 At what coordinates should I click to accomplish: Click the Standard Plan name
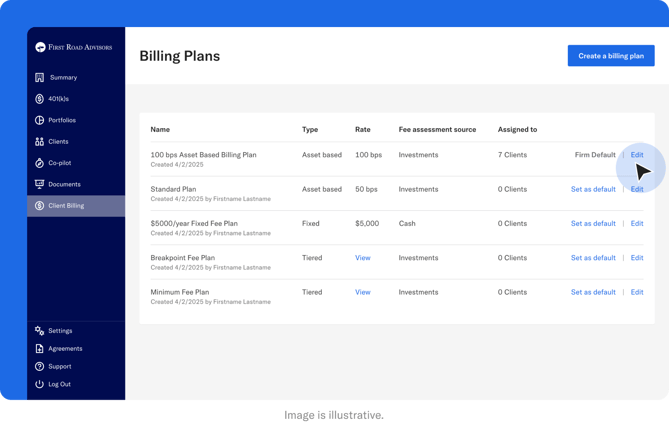(x=173, y=189)
